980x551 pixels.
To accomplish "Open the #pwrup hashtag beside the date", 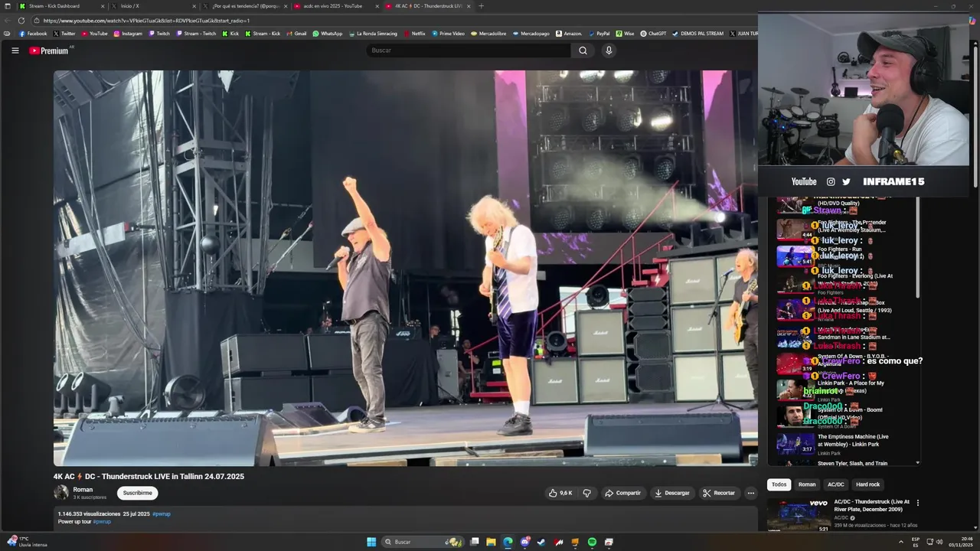I will [161, 514].
